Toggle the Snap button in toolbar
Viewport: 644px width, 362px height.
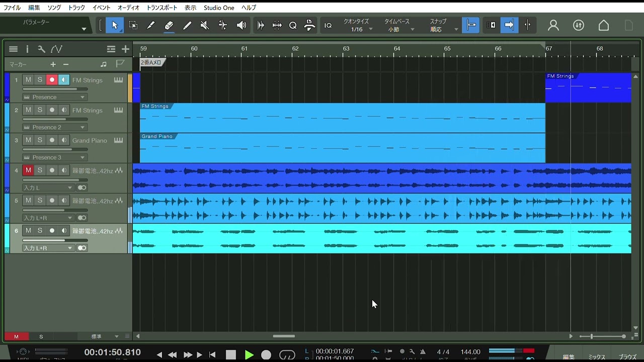pyautogui.click(x=471, y=25)
